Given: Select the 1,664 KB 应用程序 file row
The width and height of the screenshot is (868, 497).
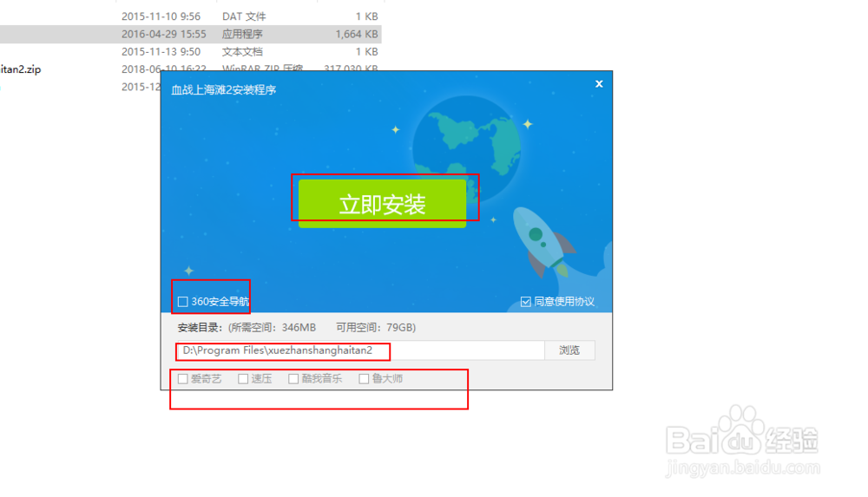Looking at the screenshot, I should 191,34.
